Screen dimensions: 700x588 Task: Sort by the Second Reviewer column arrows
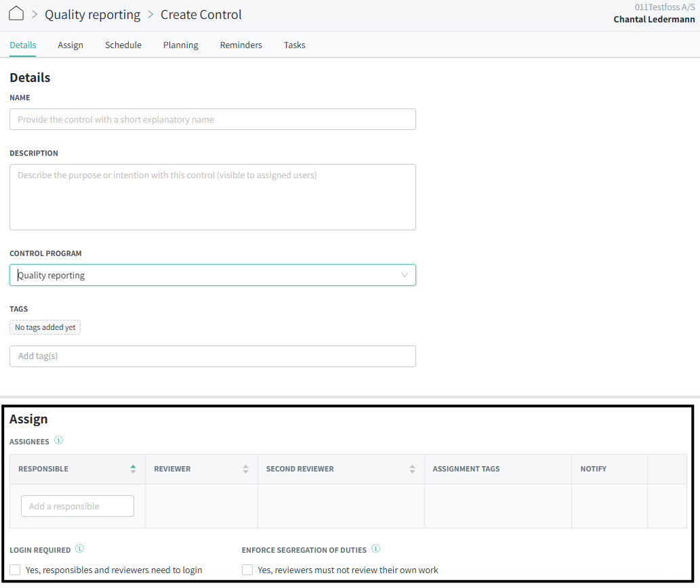pyautogui.click(x=412, y=469)
